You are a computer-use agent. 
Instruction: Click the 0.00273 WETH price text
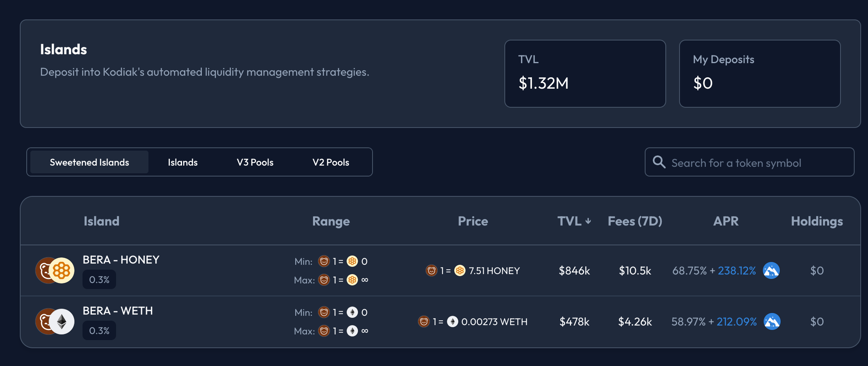(x=494, y=322)
